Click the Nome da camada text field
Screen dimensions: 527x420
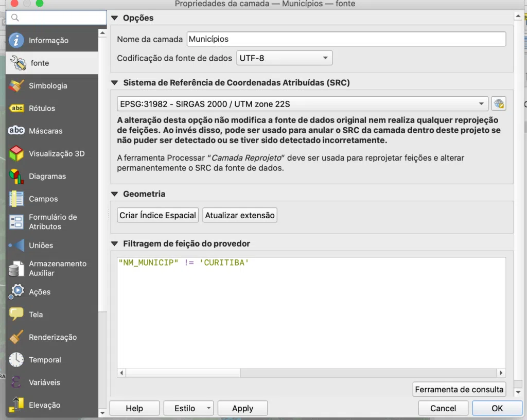(346, 39)
